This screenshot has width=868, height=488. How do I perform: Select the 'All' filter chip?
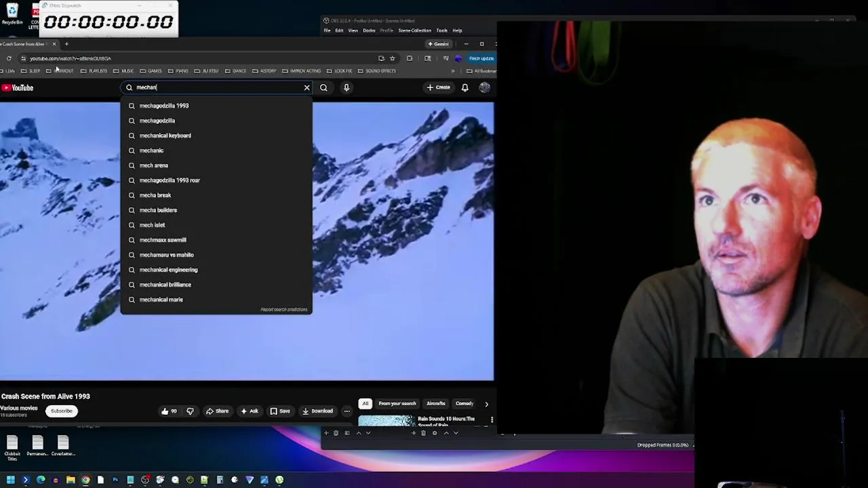coord(365,403)
